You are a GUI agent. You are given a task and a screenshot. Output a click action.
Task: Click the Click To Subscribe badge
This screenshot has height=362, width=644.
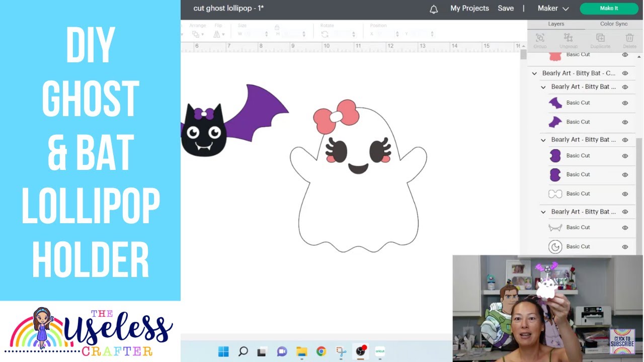pyautogui.click(x=622, y=341)
